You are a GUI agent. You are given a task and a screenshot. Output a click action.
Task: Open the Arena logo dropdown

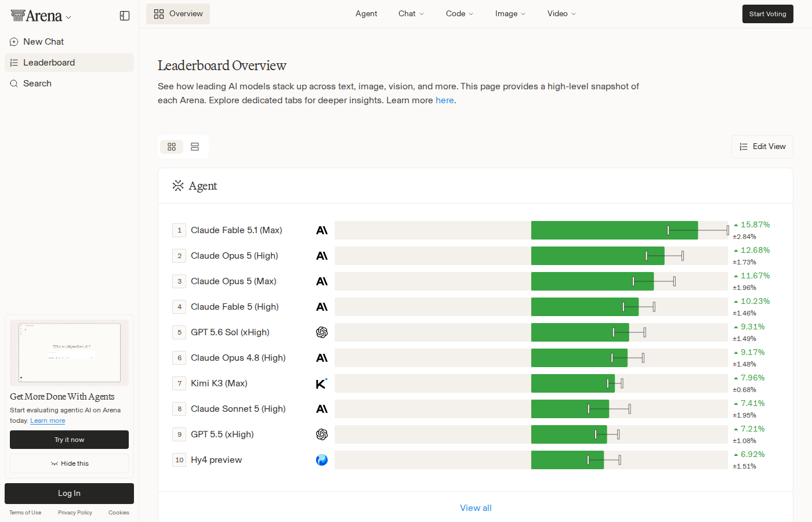(x=68, y=17)
